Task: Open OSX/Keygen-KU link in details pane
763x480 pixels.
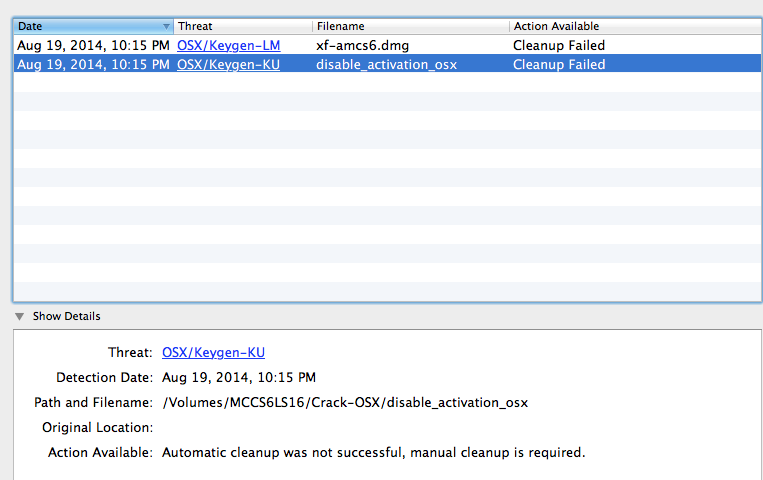Action: 213,352
